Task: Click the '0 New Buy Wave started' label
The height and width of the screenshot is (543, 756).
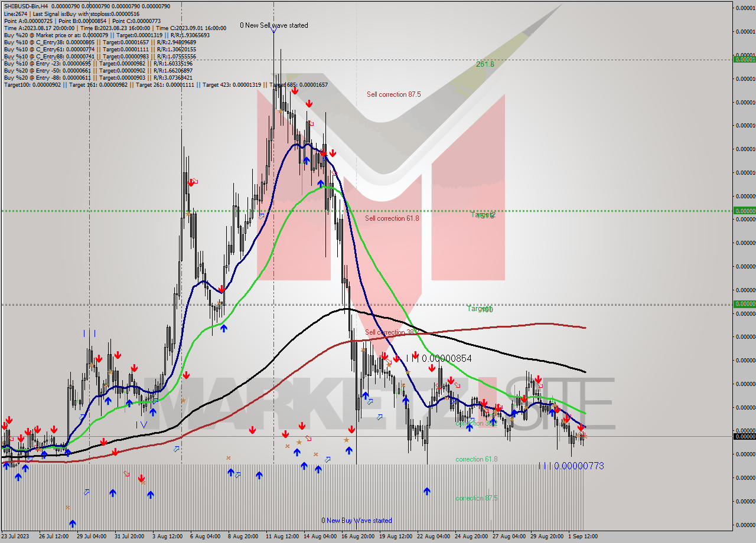Action: (357, 521)
